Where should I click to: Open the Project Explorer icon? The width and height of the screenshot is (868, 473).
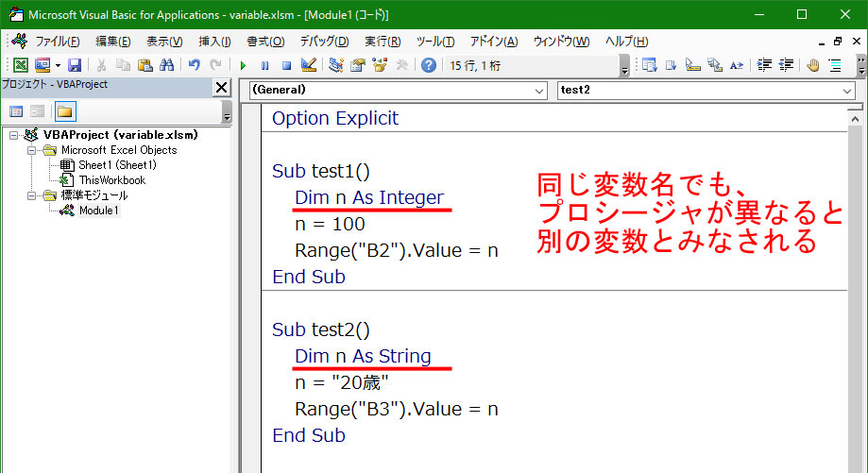[336, 65]
